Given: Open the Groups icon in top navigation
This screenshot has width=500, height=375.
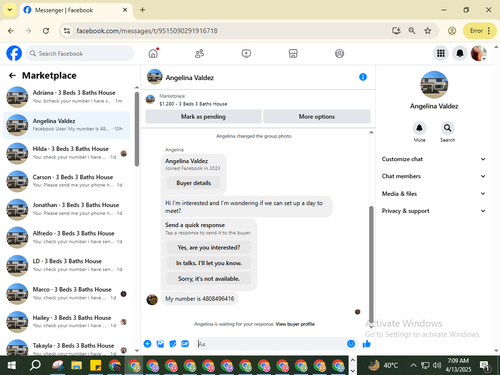Looking at the screenshot, I should pos(339,53).
